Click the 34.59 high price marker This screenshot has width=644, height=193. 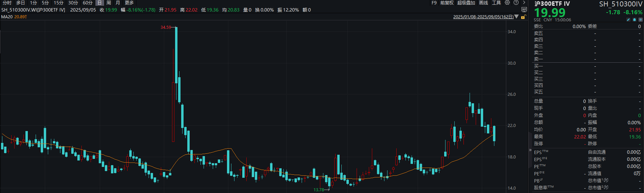pos(166,27)
